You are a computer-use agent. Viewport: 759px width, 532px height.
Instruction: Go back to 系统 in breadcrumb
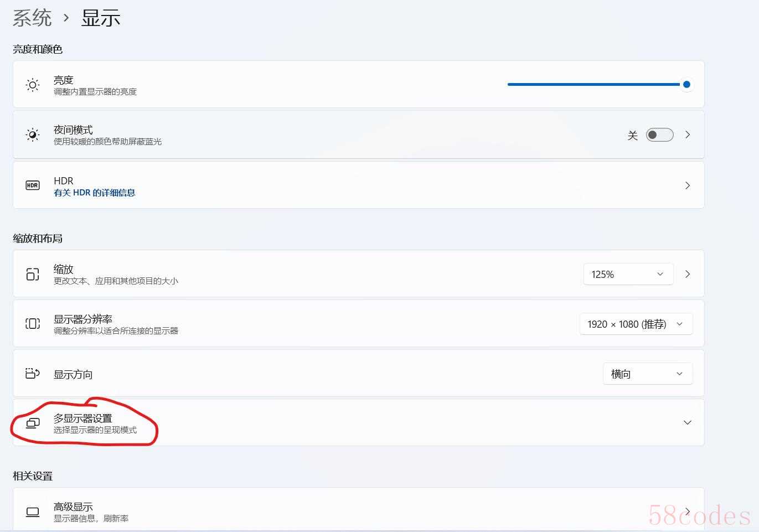[32, 18]
